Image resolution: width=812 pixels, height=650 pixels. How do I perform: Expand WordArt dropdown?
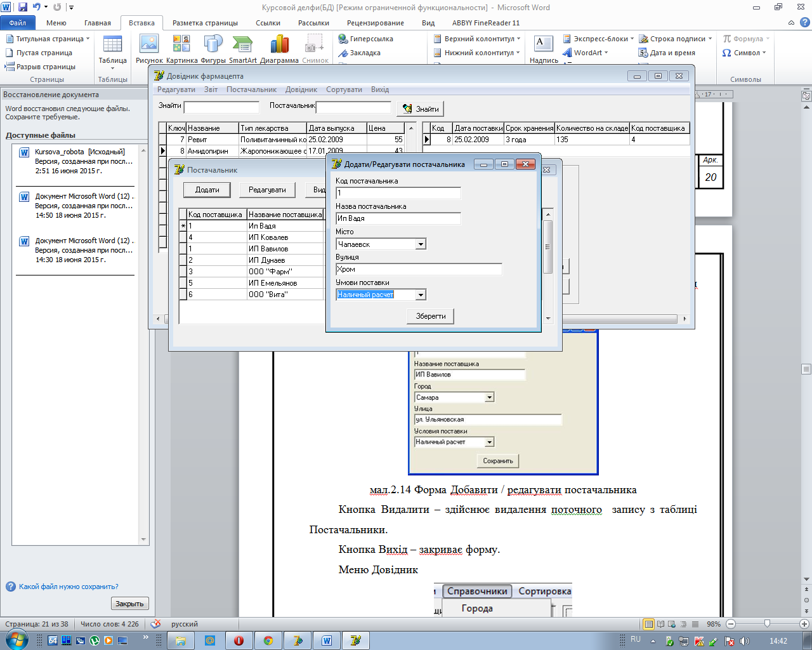[x=606, y=53]
